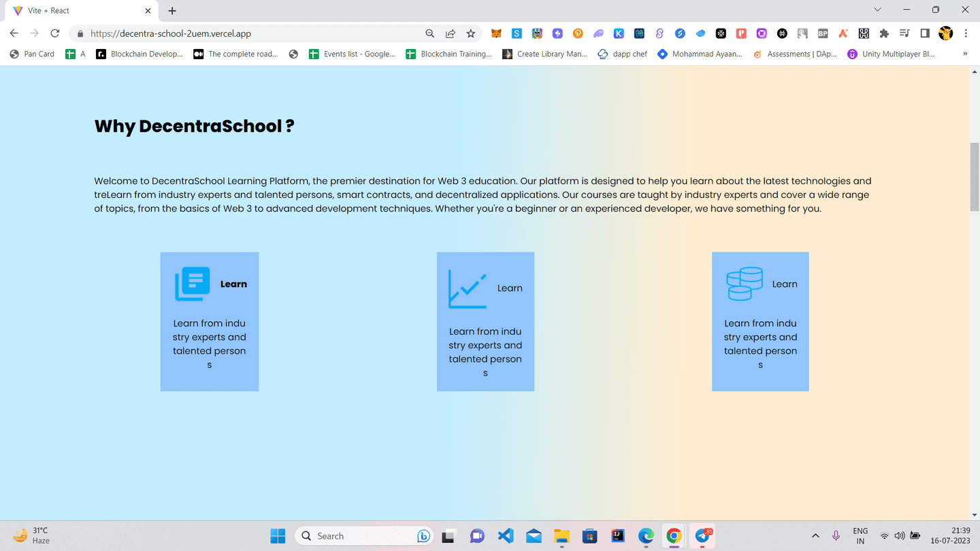
Task: Open the Extensions puzzle-piece menu
Action: (x=884, y=33)
